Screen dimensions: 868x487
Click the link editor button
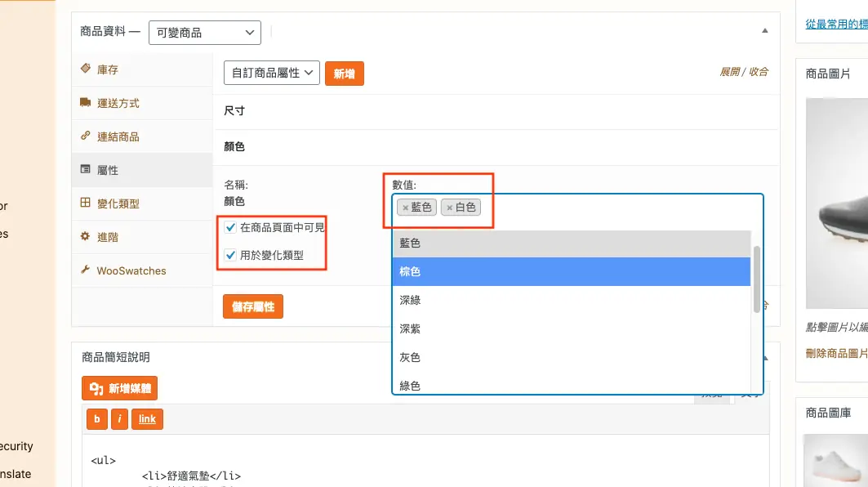147,419
